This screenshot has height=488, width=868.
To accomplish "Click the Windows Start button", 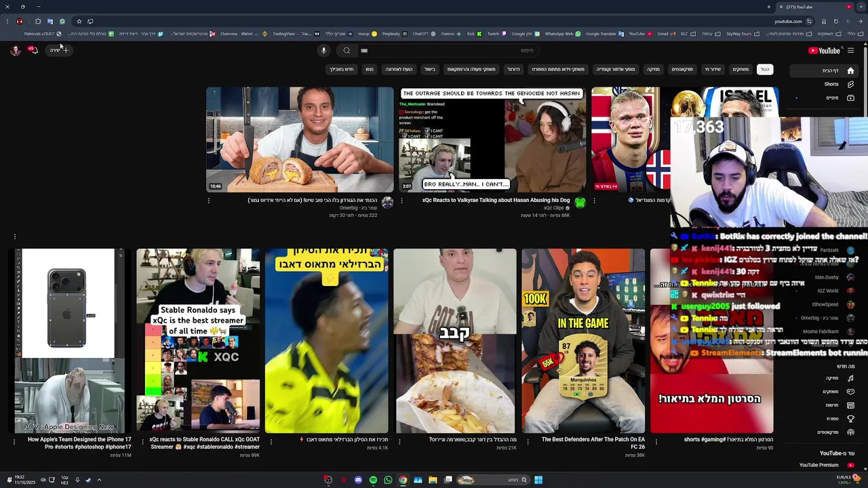I will tap(538, 480).
